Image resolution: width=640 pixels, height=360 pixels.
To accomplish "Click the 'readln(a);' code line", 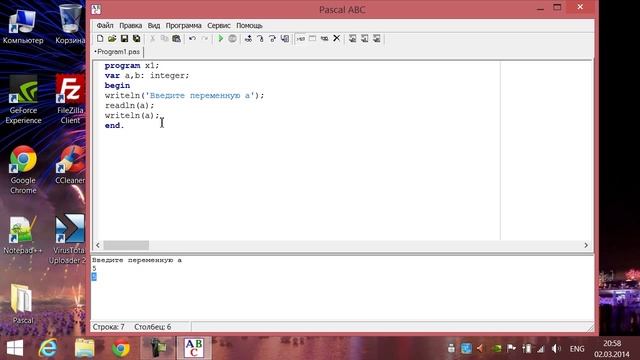I will (129, 105).
